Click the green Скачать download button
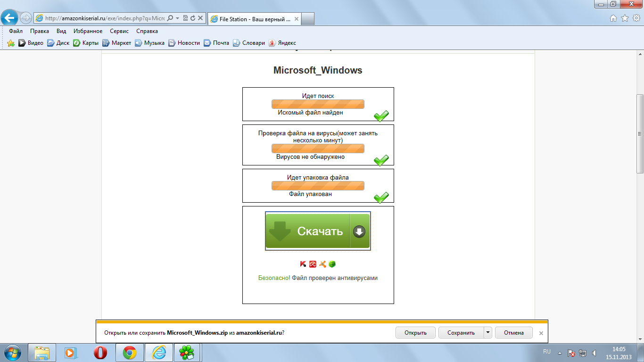 click(318, 231)
